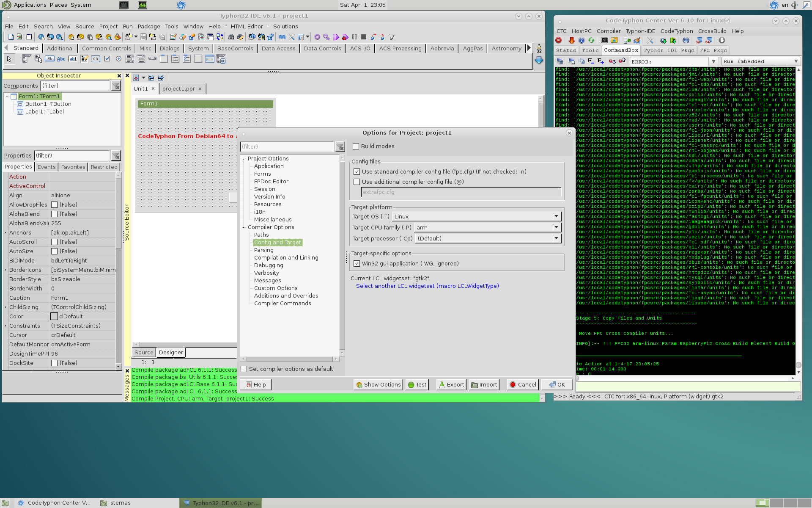Click the Typhon 32 icon in CodeTyphon Center
This screenshot has width=812, height=508.
[699, 41]
